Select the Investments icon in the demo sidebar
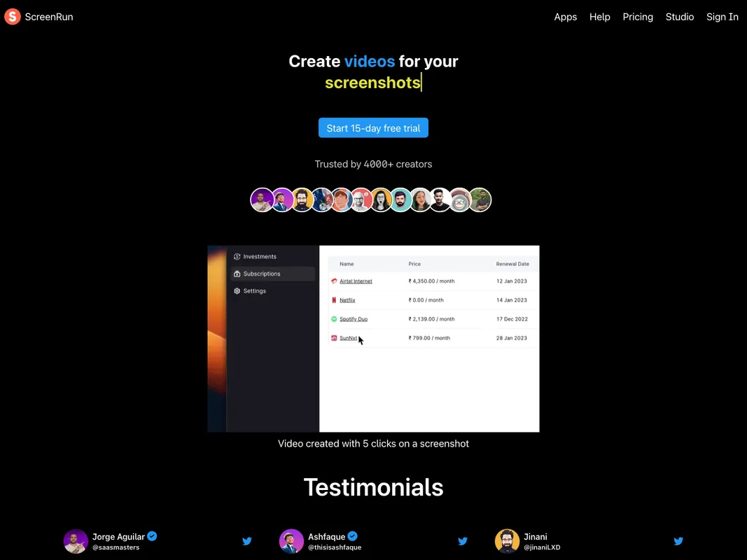The image size is (747, 560). pos(237,256)
